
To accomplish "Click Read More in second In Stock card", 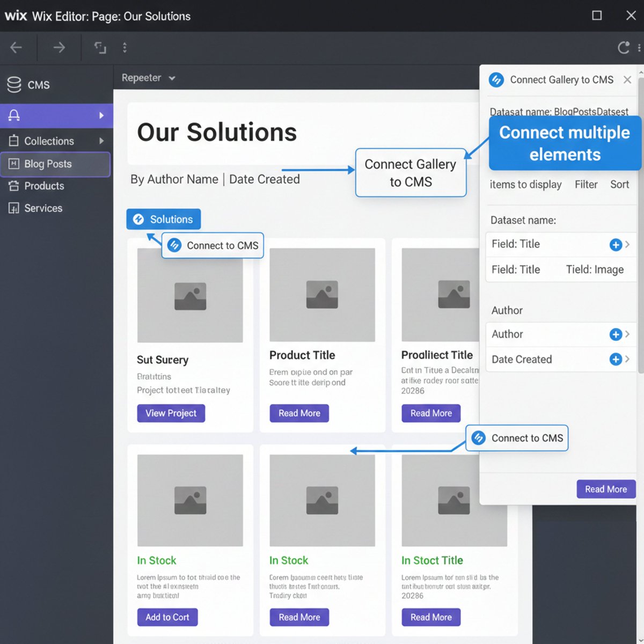I will click(299, 617).
